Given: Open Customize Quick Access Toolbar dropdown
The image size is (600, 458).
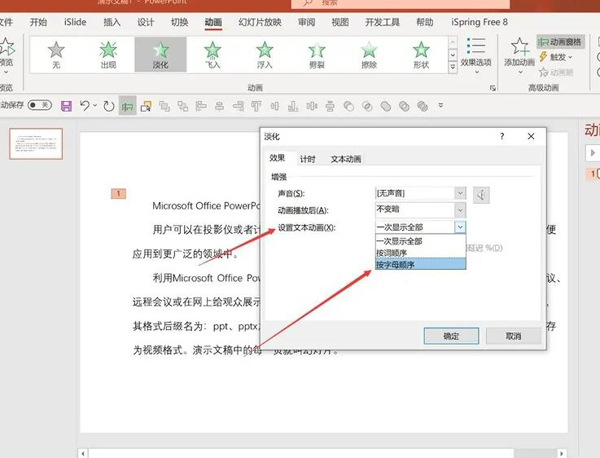Looking at the screenshot, I should (x=441, y=105).
